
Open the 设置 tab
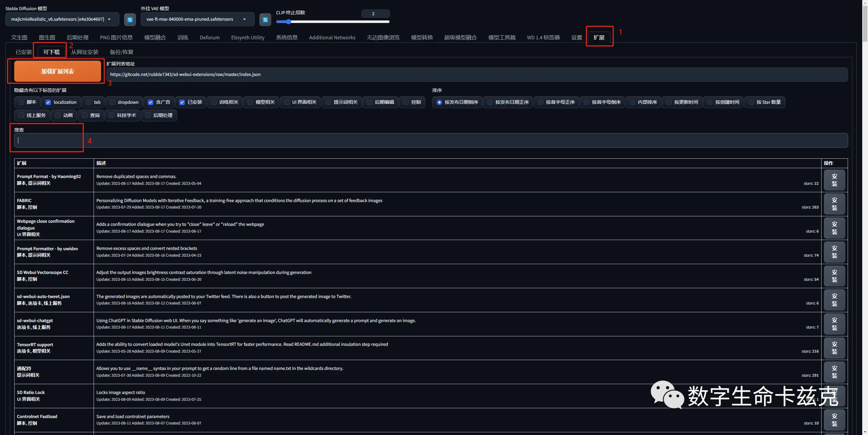point(577,37)
